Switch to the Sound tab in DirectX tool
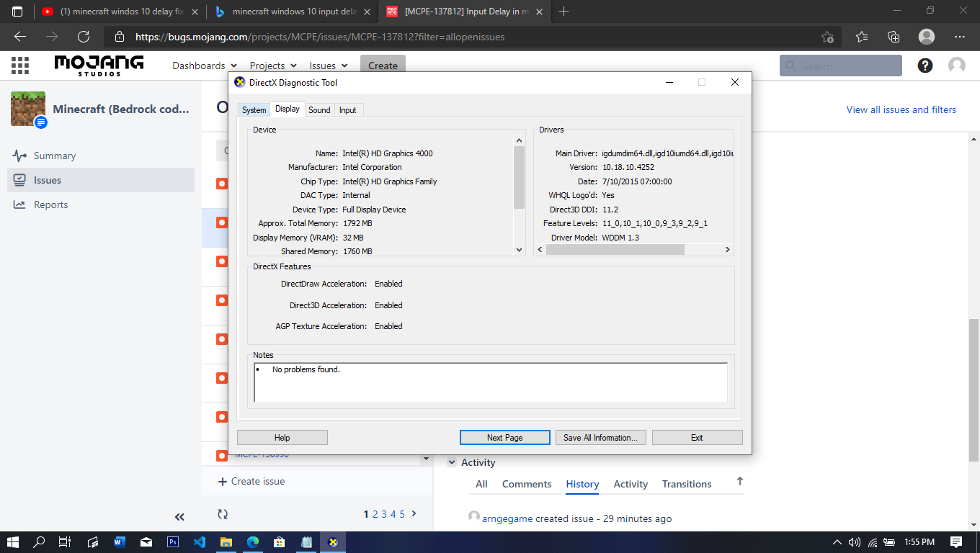The width and height of the screenshot is (980, 553). point(319,109)
